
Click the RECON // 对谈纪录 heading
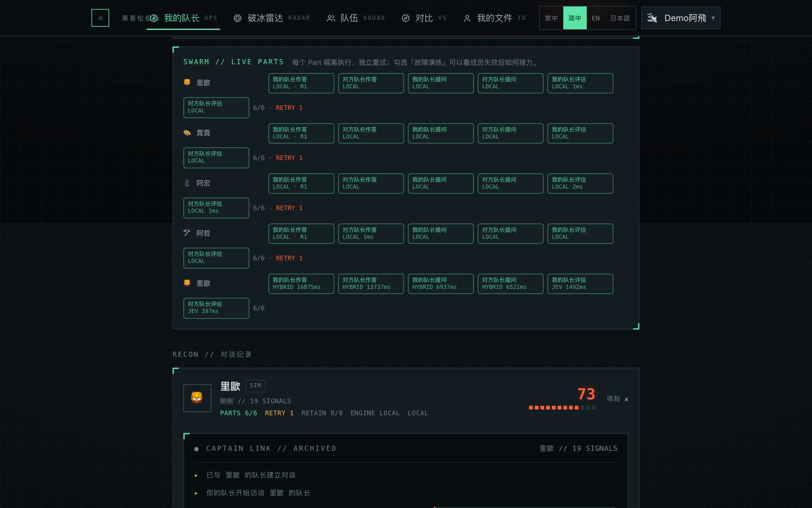212,355
